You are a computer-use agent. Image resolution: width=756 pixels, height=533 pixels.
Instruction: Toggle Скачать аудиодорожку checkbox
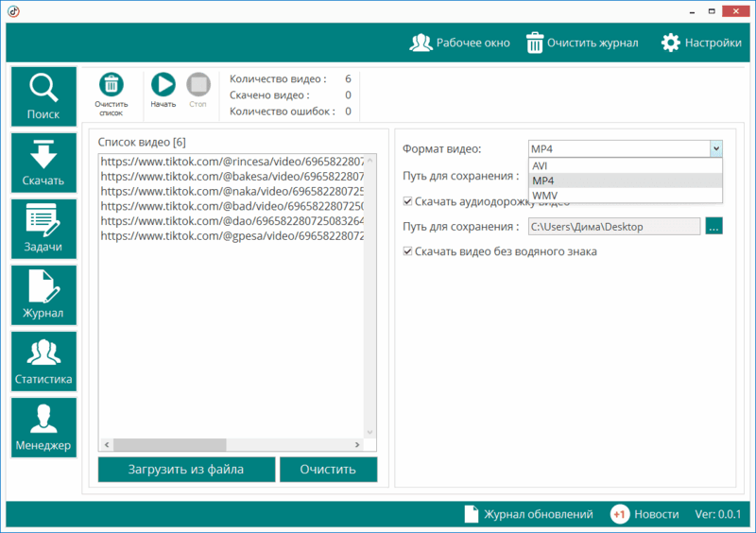[408, 200]
